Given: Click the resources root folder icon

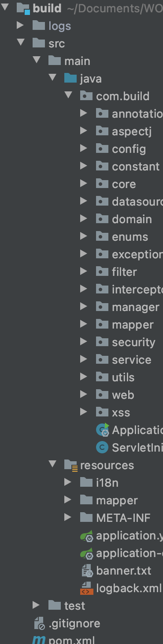Looking at the screenshot, I should [x=71, y=465].
